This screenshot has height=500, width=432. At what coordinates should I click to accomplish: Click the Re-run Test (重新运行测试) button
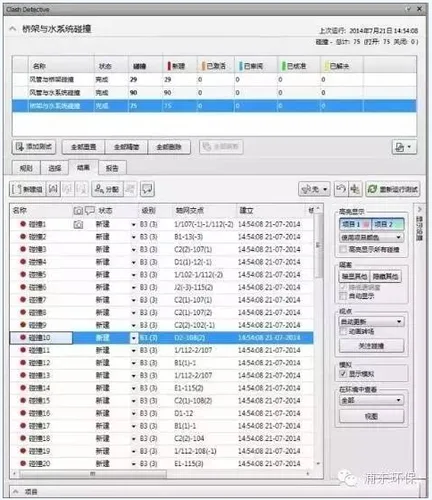(x=392, y=189)
